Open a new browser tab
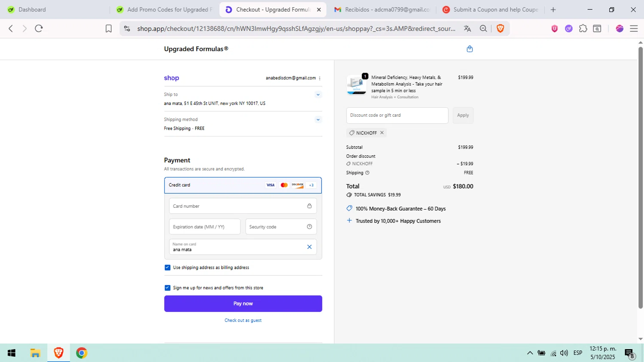This screenshot has width=644, height=362. pos(553,9)
